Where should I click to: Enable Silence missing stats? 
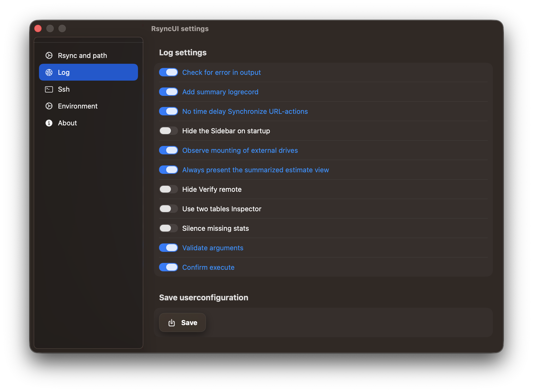point(169,228)
